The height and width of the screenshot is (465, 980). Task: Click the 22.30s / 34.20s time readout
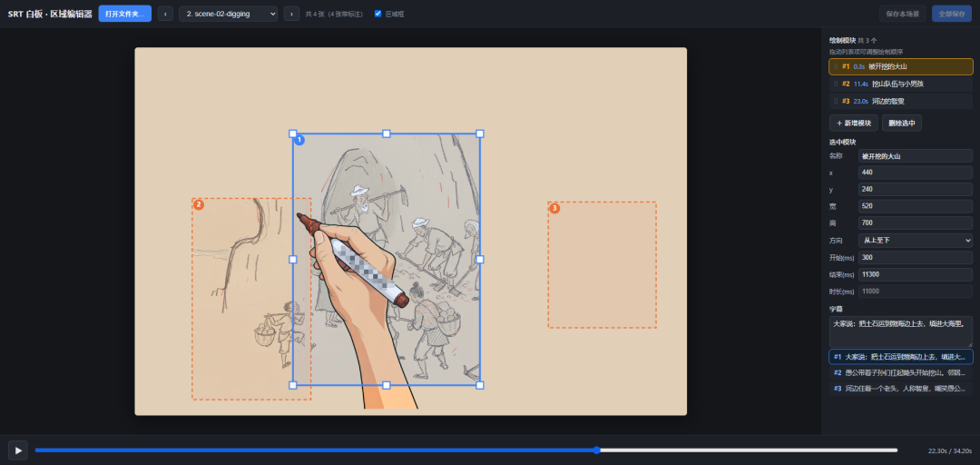click(950, 450)
